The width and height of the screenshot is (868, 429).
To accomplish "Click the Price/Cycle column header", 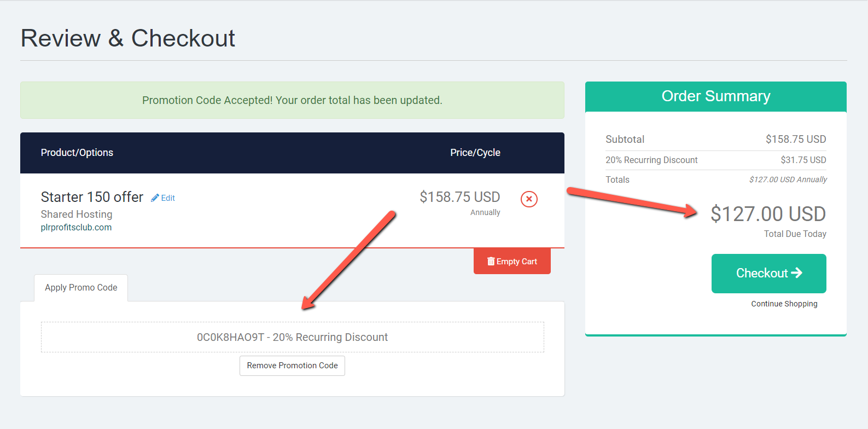I will coord(475,153).
